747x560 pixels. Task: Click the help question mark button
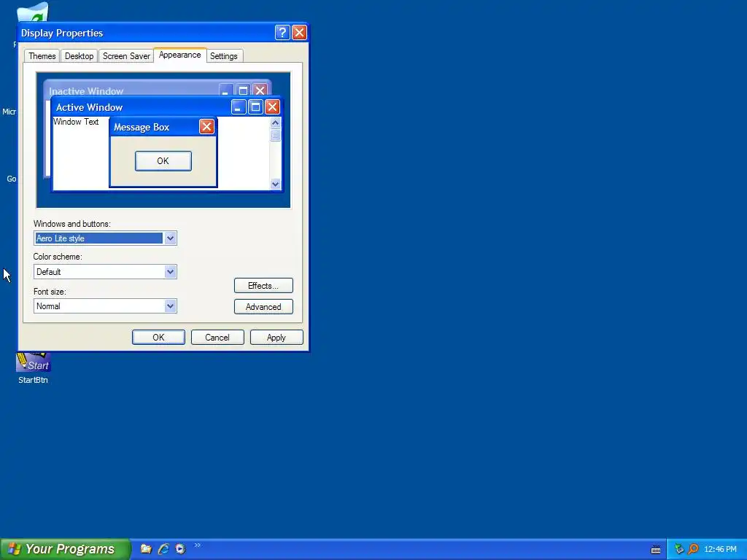pyautogui.click(x=282, y=32)
